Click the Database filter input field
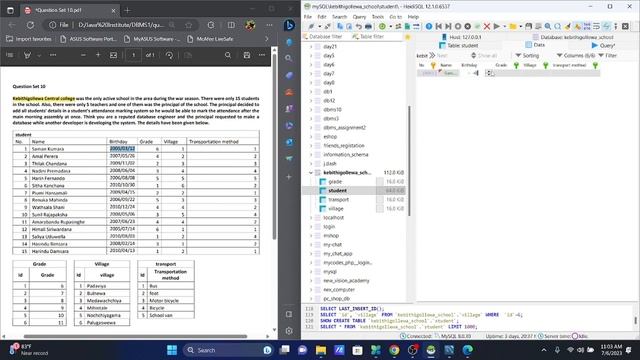Screen dimensions: 640x360 tap(326, 37)
